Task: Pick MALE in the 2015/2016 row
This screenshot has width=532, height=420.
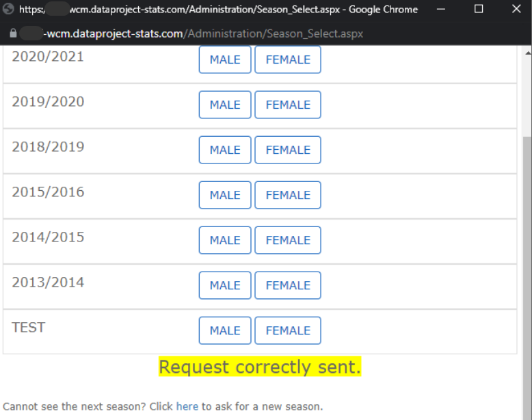Action: coord(225,195)
